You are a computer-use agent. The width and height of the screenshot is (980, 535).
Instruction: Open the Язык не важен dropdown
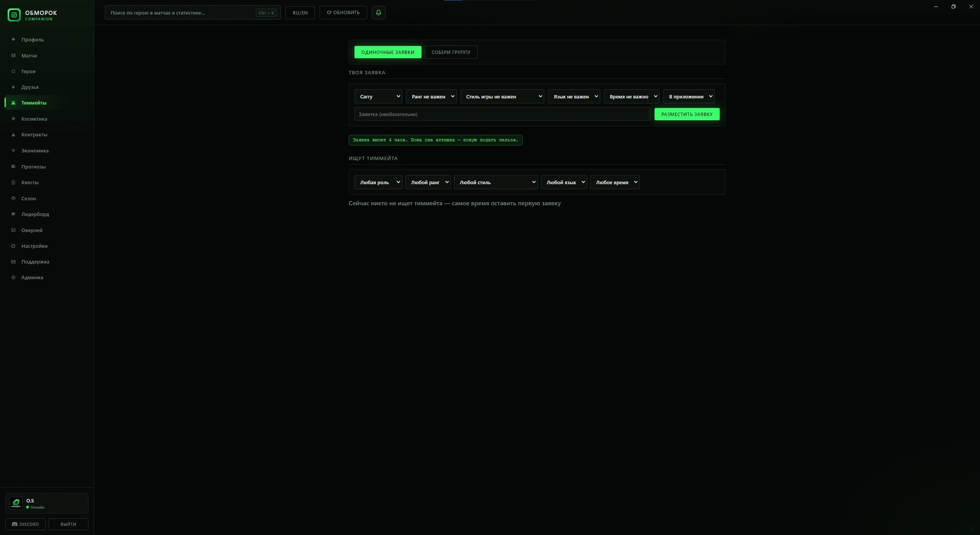point(574,97)
